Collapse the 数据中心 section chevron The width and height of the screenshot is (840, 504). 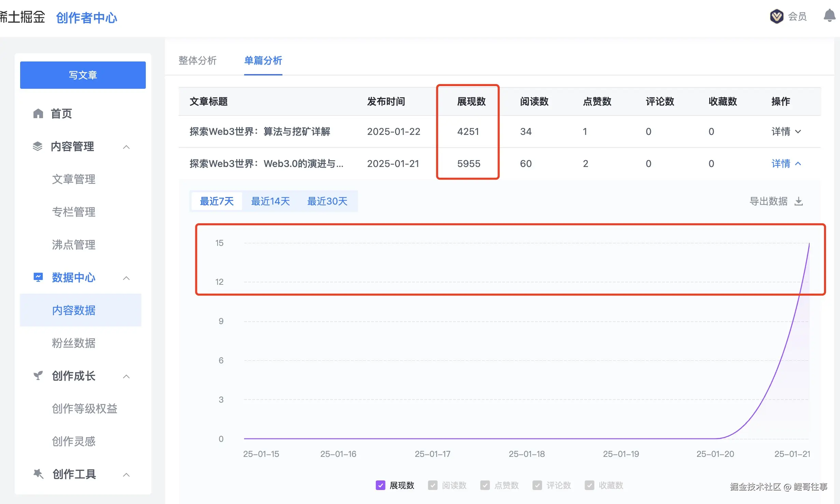(127, 278)
